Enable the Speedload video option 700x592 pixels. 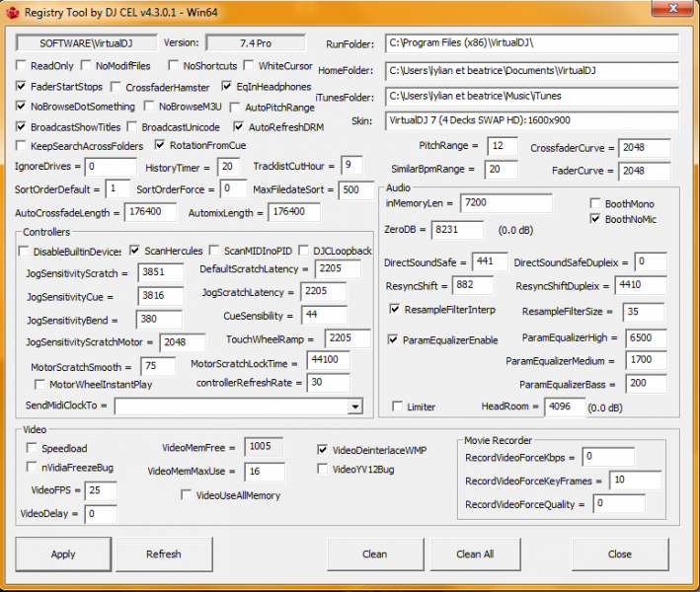[32, 449]
